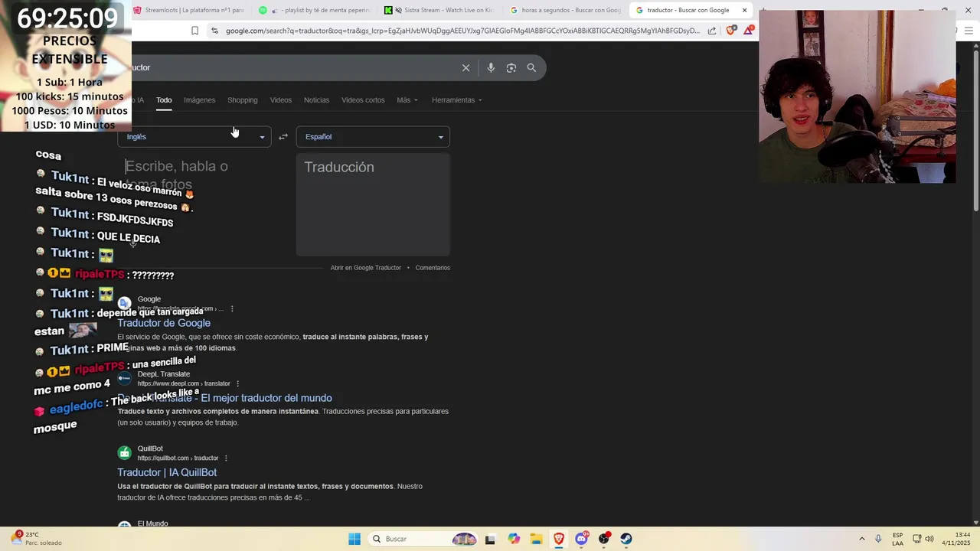Switch to the Imágenes tab

point(199,100)
